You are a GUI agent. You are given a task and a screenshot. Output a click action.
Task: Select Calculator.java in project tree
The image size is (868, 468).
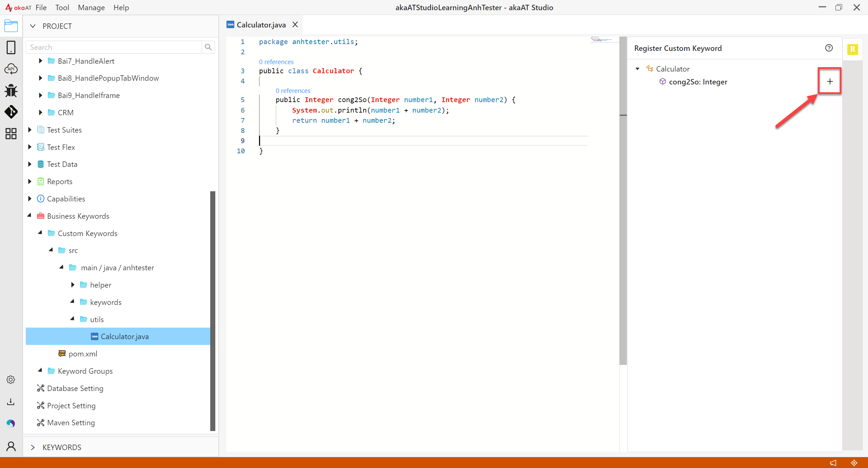click(118, 336)
